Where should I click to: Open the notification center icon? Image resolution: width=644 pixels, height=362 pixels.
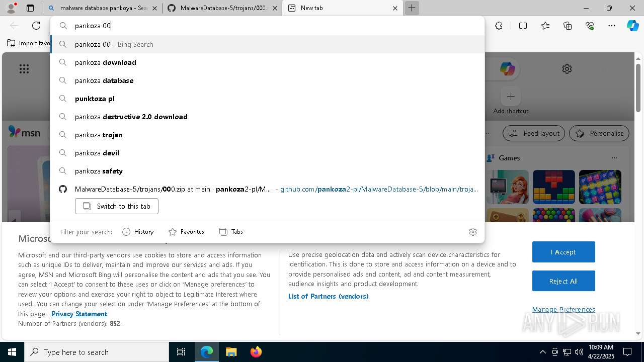(627, 352)
